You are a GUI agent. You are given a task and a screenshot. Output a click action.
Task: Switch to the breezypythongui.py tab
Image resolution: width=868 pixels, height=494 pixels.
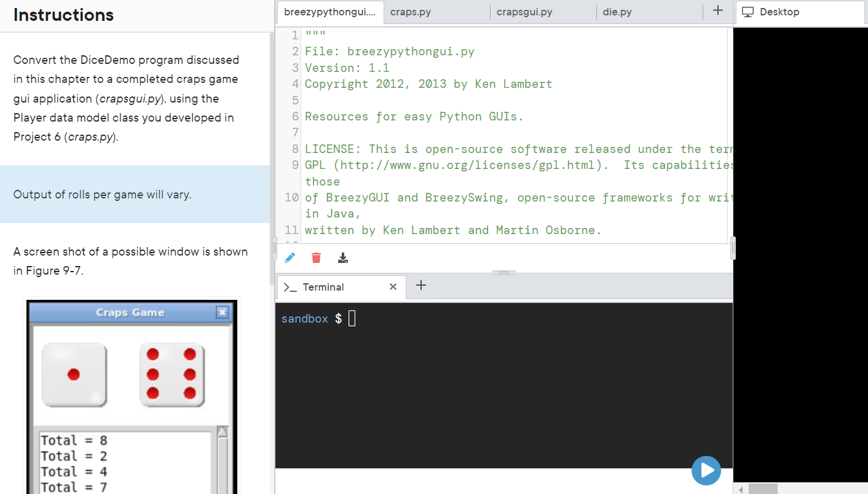coord(329,11)
